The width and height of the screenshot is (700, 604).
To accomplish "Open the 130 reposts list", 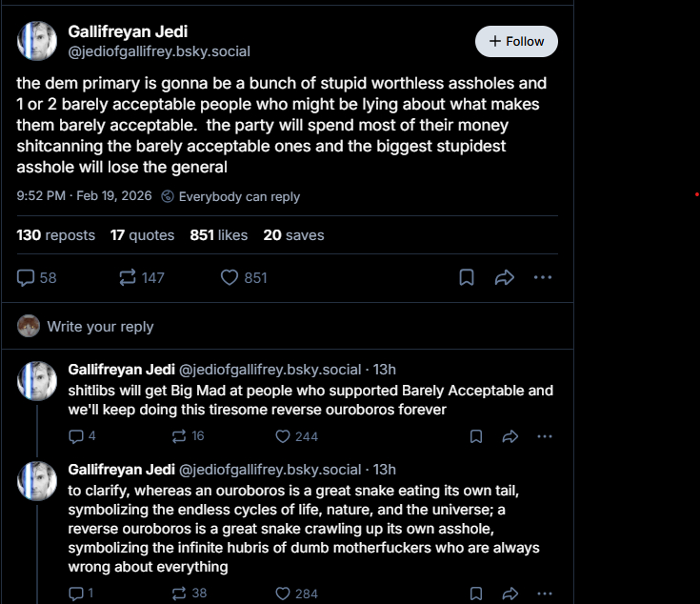I will tap(55, 234).
